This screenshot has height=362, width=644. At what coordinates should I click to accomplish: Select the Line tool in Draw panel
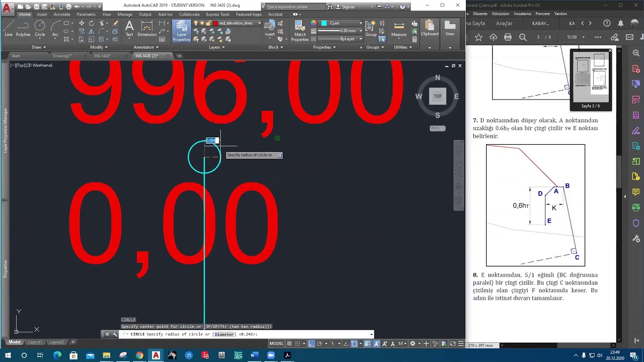click(9, 29)
